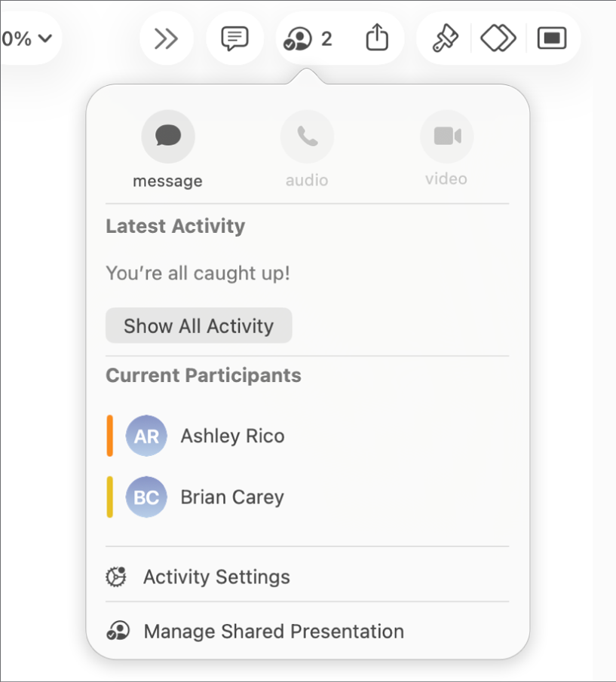Click Ashley Rico's avatar
The image size is (616, 682).
(x=146, y=436)
